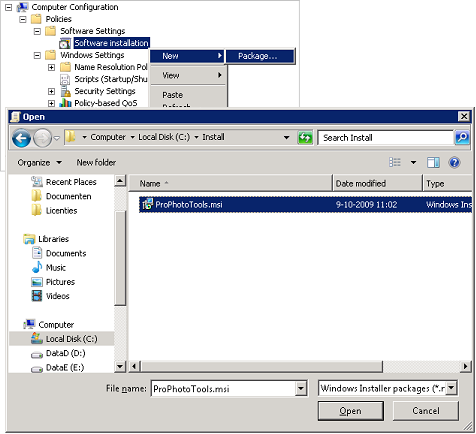The image size is (476, 434).
Task: Click the Search Install input field
Action: coord(386,137)
